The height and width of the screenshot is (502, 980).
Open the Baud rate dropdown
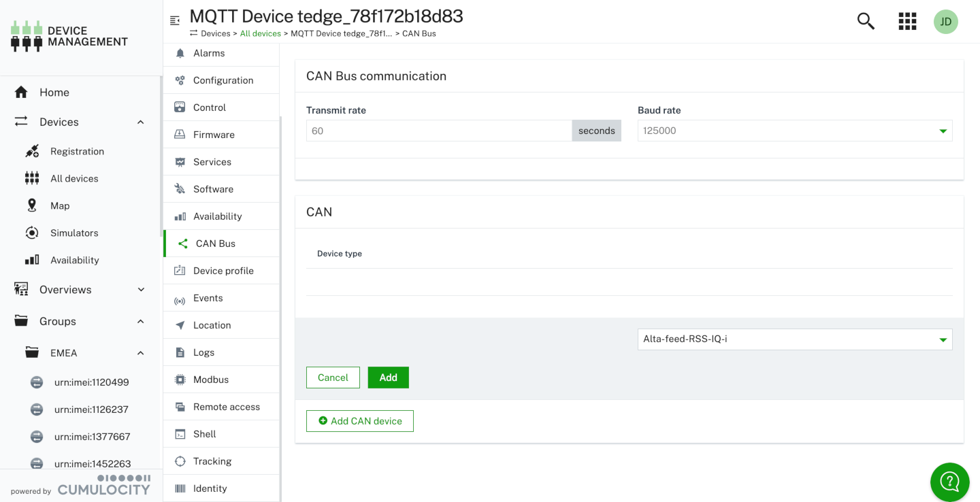pos(794,131)
